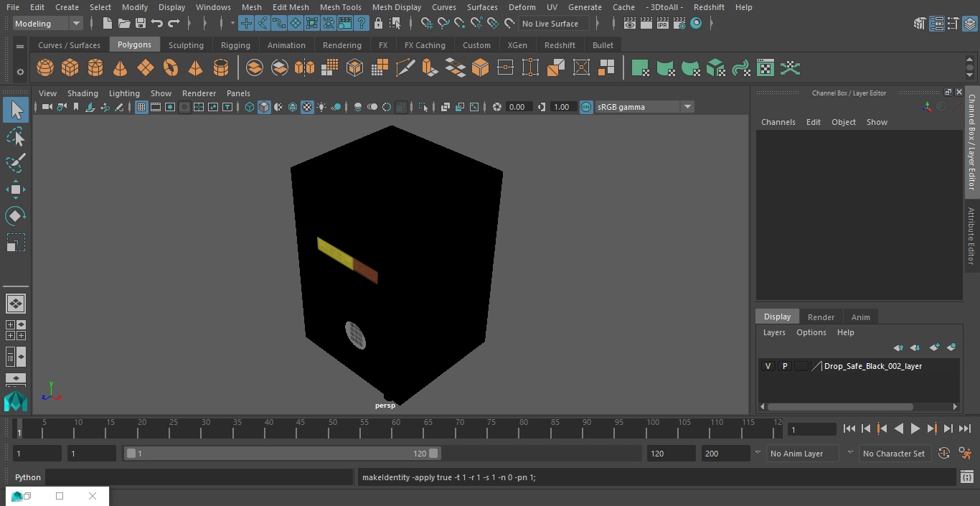Redo the last action
Viewport: 980px width, 506px height.
(x=174, y=24)
